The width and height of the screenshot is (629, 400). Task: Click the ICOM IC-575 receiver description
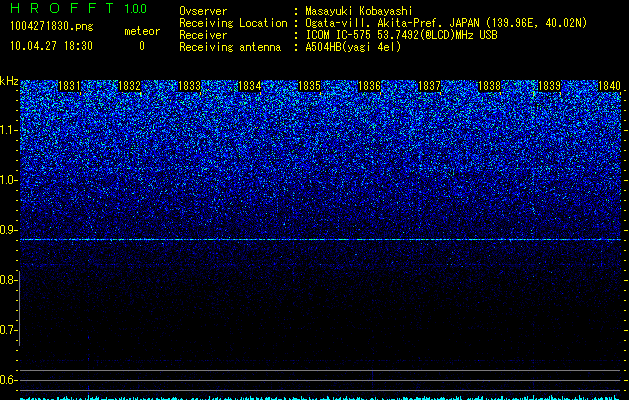tap(401, 35)
